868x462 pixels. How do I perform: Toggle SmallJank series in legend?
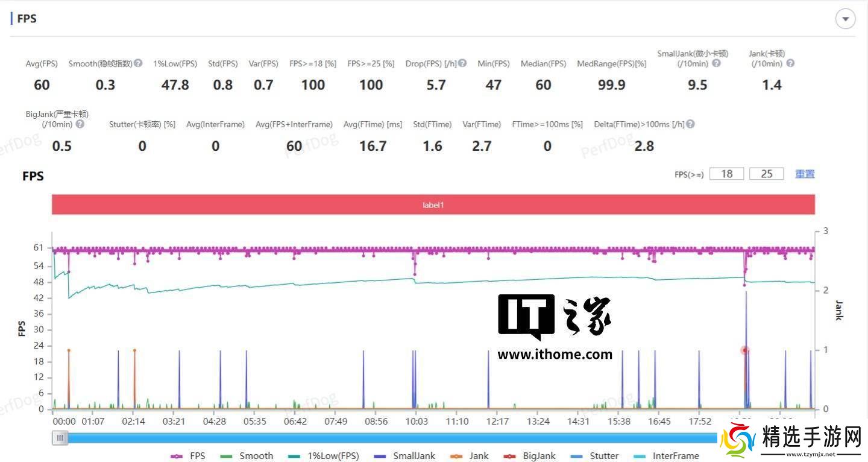point(404,456)
